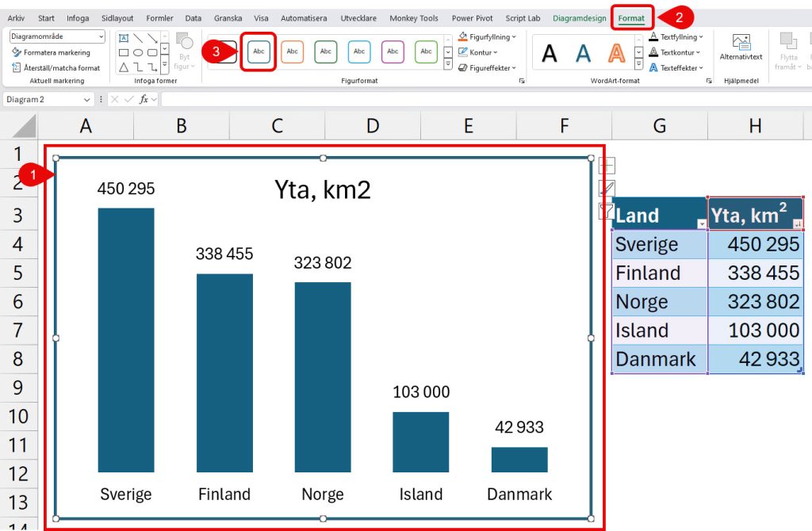Open the Power Pivot tab
This screenshot has width=812, height=531.
[x=473, y=18]
